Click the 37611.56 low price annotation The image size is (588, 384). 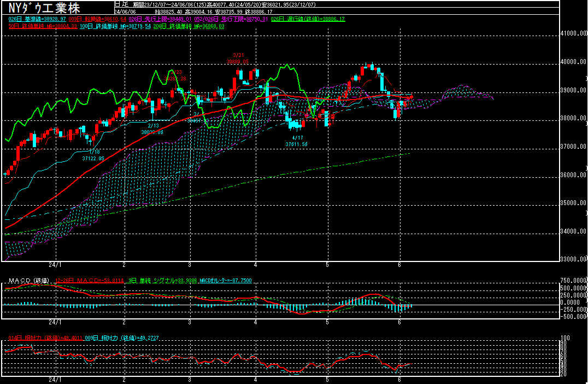296,144
